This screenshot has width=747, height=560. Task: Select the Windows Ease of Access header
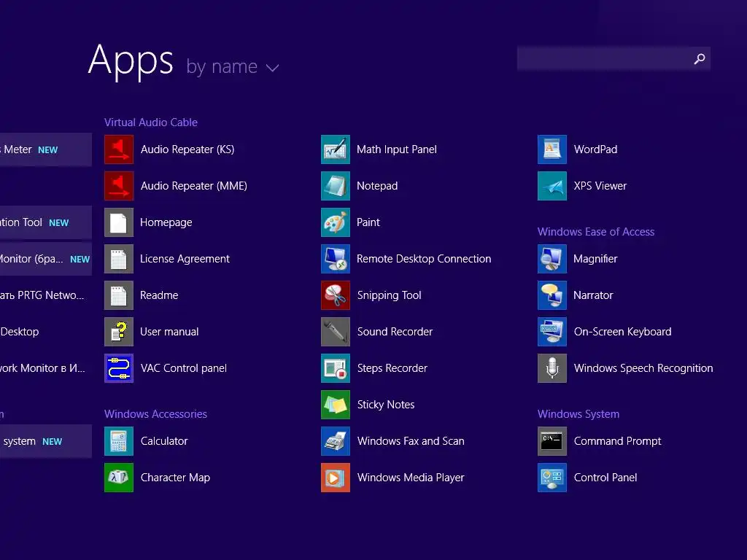(x=596, y=232)
